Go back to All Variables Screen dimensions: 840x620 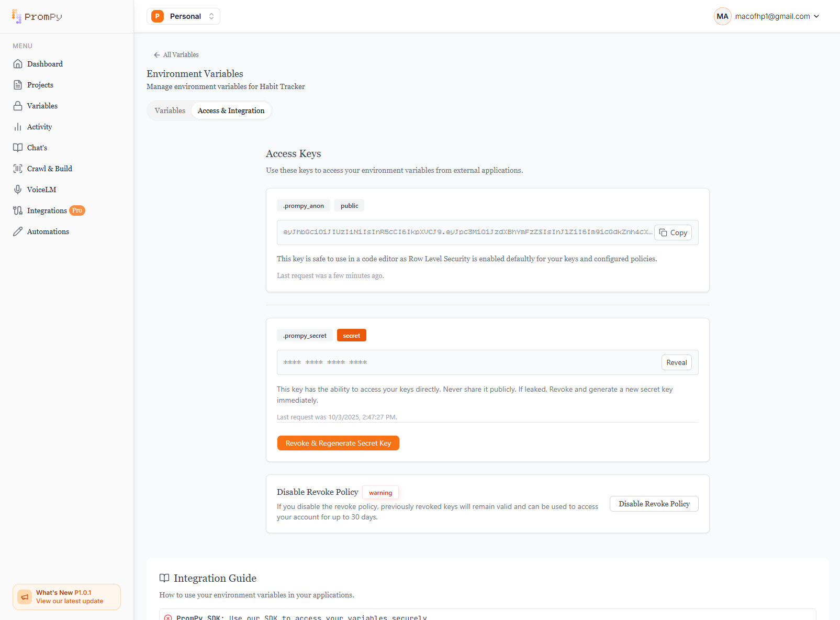[176, 55]
